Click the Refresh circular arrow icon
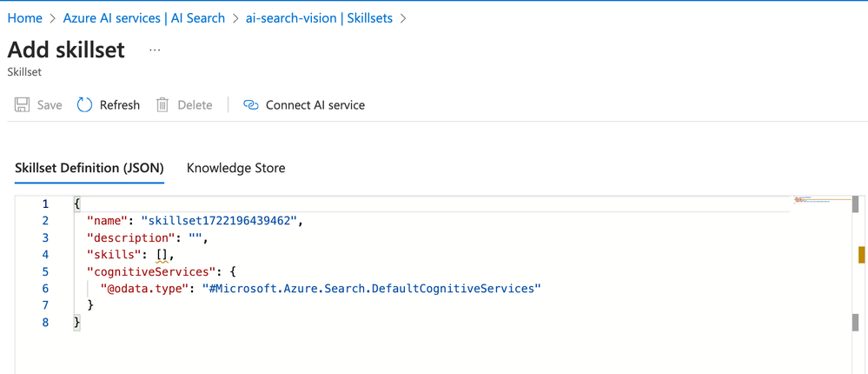 84,105
